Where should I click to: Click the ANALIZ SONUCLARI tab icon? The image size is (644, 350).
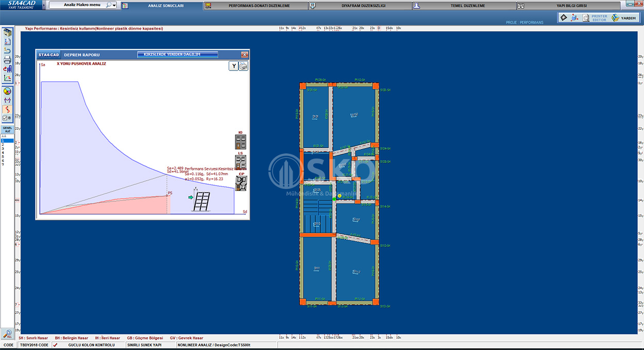click(x=125, y=6)
